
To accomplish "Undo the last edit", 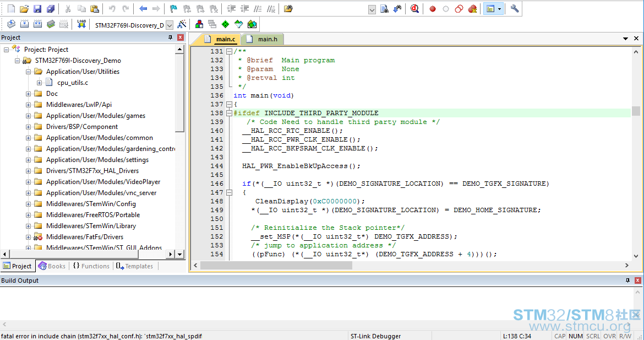I will [x=112, y=9].
